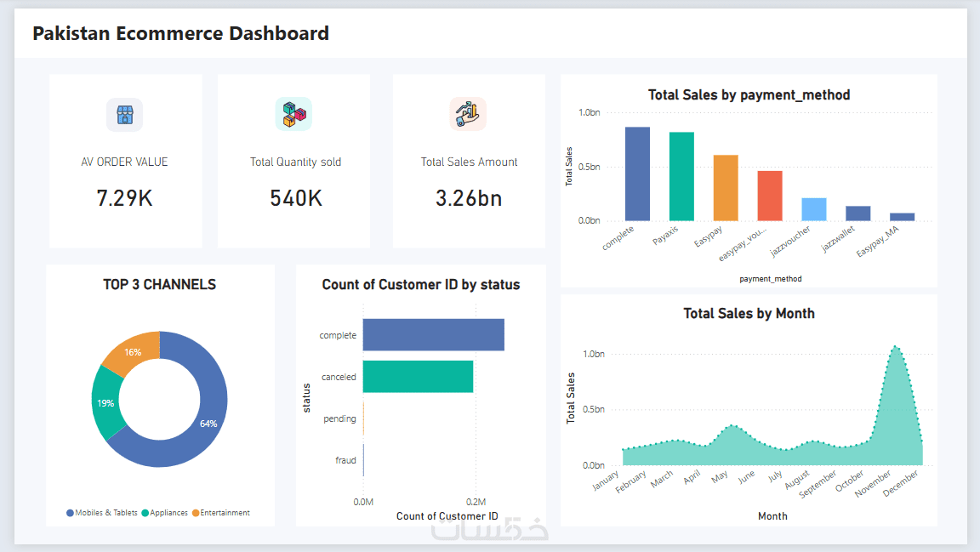Select the orange Entertainment legend dot
The image size is (980, 552).
[x=196, y=513]
